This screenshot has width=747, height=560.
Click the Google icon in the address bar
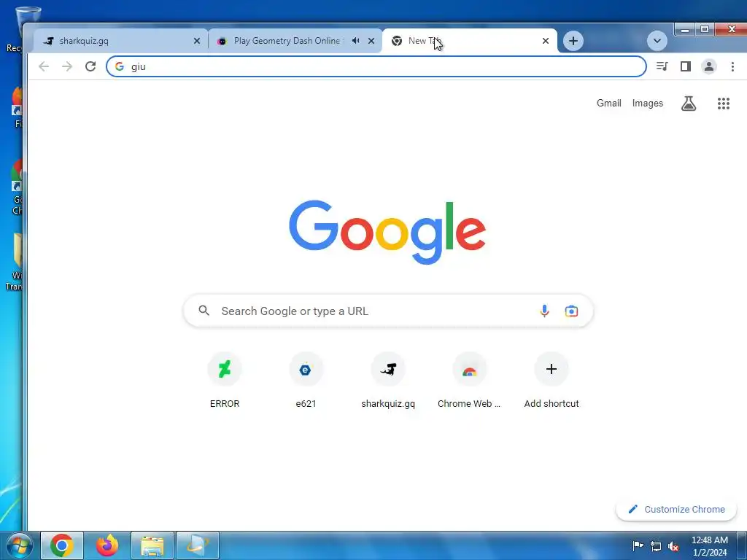tap(120, 66)
